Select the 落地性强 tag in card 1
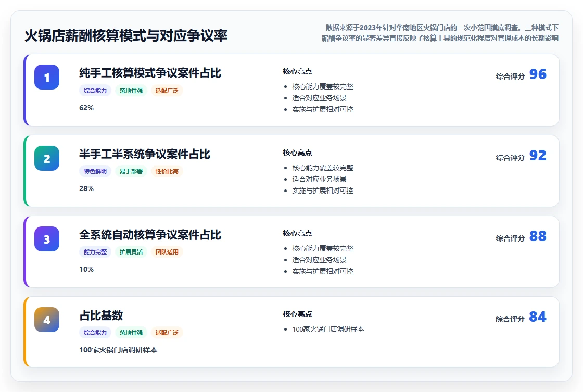This screenshot has height=392, width=583. 131,91
